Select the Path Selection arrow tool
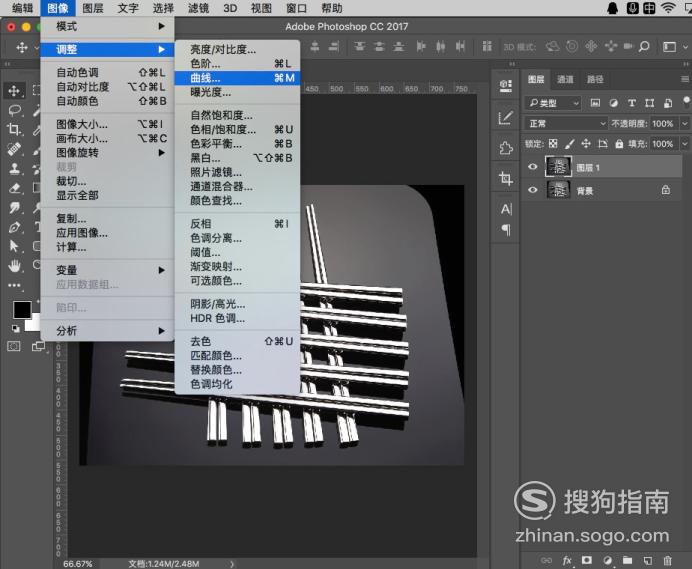 click(x=14, y=246)
